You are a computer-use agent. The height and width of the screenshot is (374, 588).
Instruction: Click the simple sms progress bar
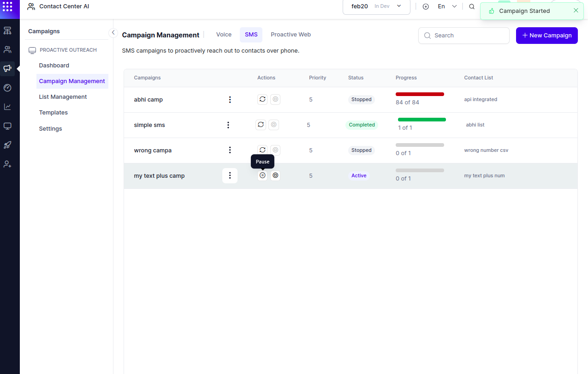(x=422, y=120)
